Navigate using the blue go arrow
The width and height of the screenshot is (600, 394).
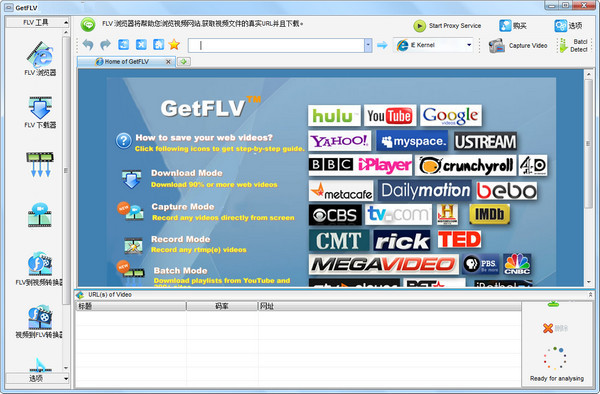click(x=382, y=46)
